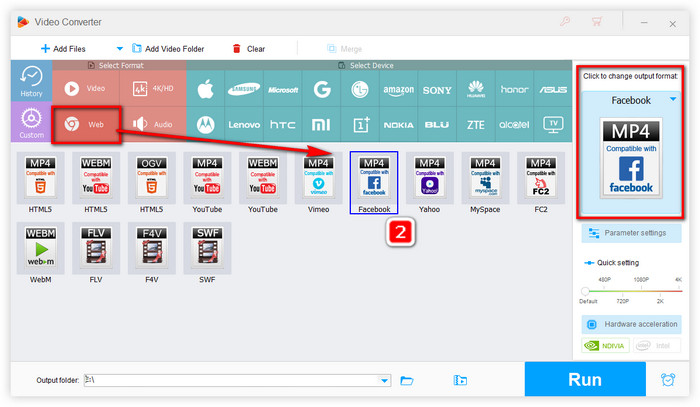Screen dimensions: 700x407
Task: Select the Microsoft device category
Action: point(283,90)
